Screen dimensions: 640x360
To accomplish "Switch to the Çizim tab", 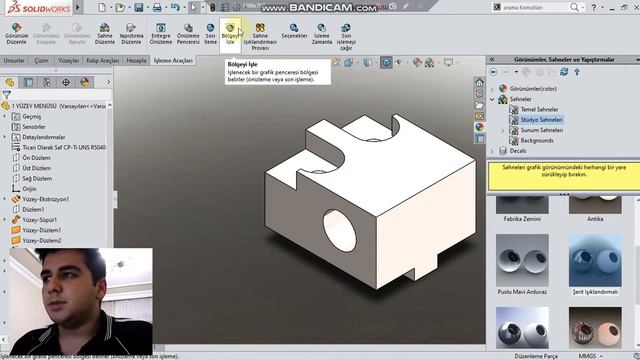I will [41, 60].
